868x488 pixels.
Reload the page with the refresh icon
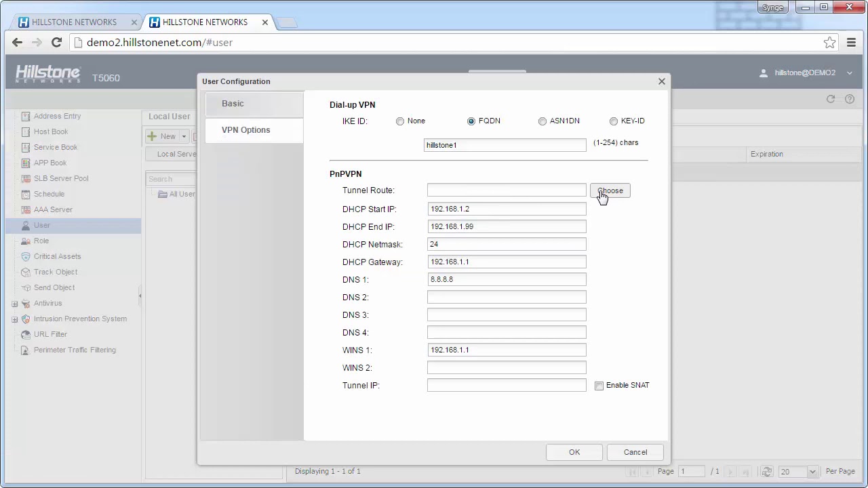tap(57, 42)
